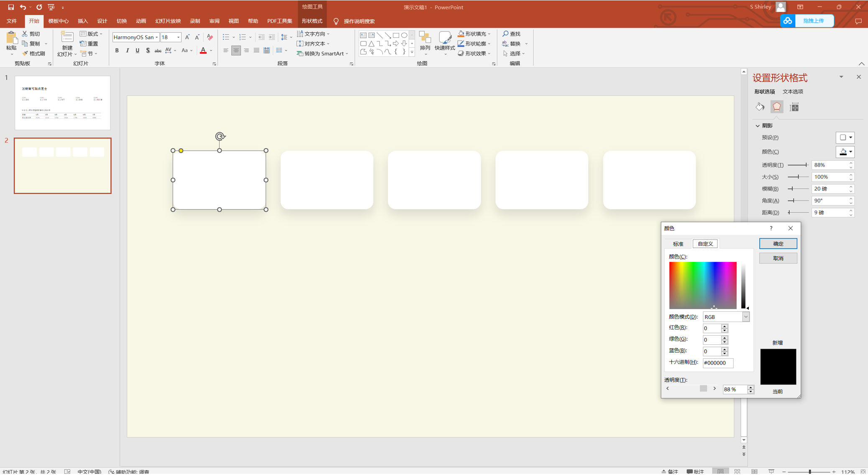Click the New Slide icon
Image resolution: width=868 pixels, height=475 pixels.
[x=67, y=38]
